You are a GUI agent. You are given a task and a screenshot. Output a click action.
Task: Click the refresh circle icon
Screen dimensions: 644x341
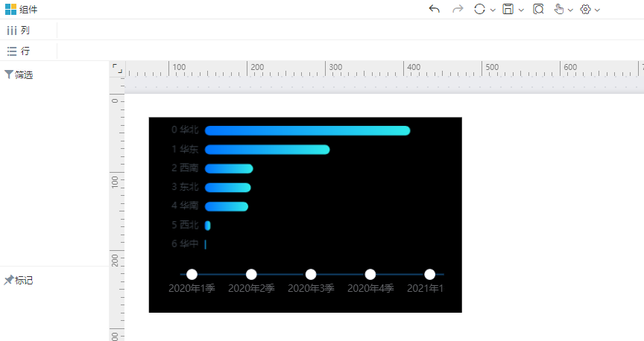click(479, 9)
